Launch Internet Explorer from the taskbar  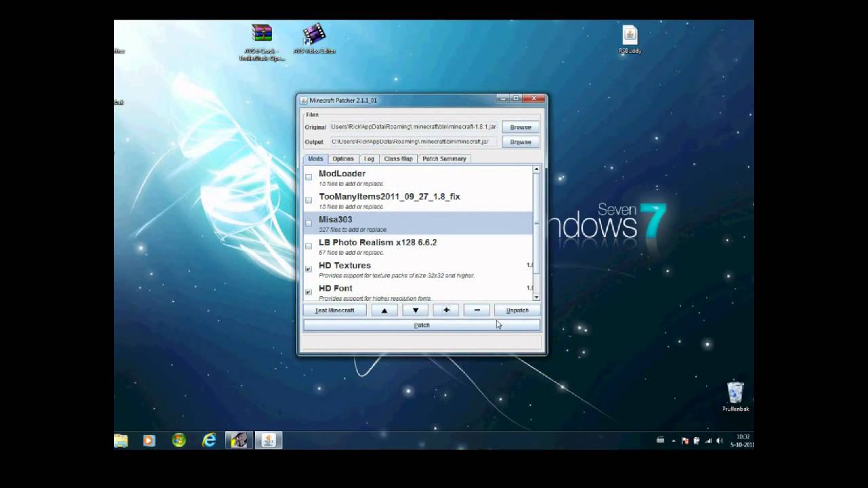(210, 440)
